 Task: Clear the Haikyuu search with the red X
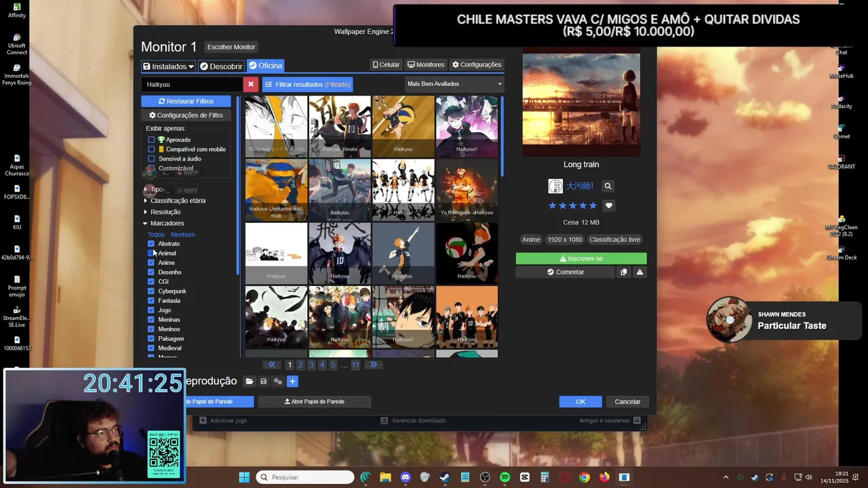pos(251,85)
